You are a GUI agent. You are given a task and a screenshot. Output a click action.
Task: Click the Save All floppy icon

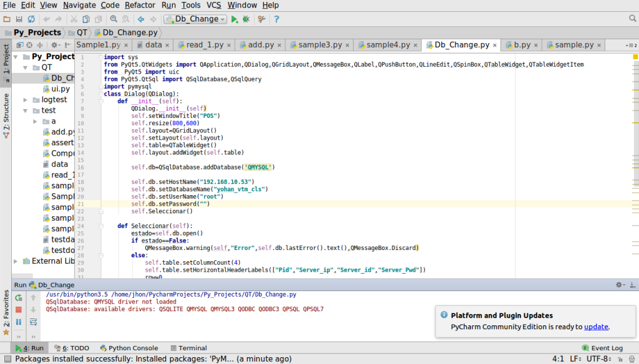19,19
